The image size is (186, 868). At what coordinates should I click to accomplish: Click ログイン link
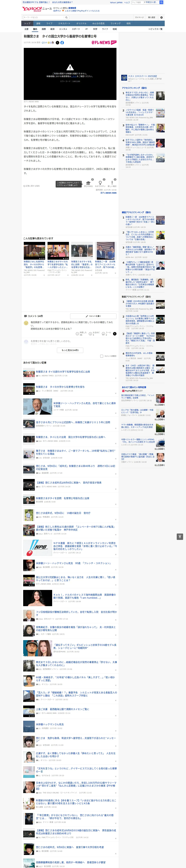pyautogui.click(x=57, y=11)
